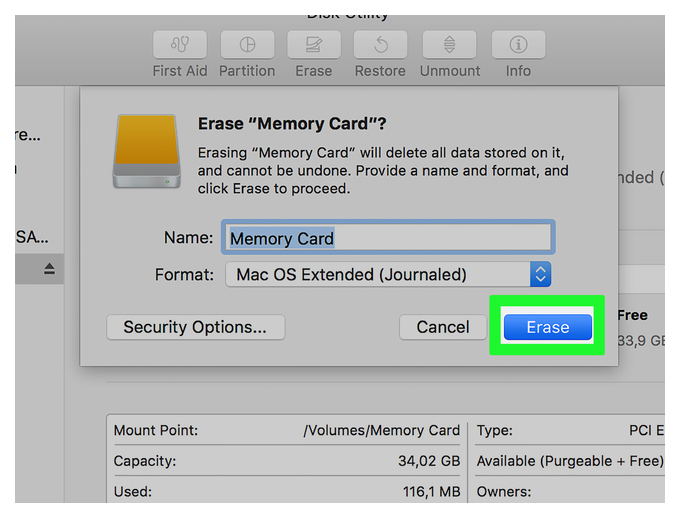
Task: Click the Restore arrow icon
Action: [x=380, y=44]
